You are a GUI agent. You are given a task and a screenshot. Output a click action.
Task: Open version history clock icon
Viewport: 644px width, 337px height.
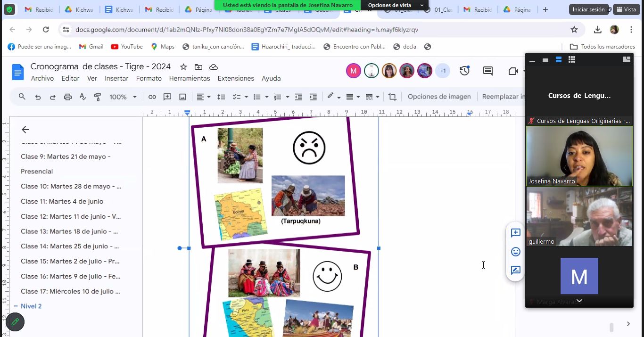coord(465,71)
